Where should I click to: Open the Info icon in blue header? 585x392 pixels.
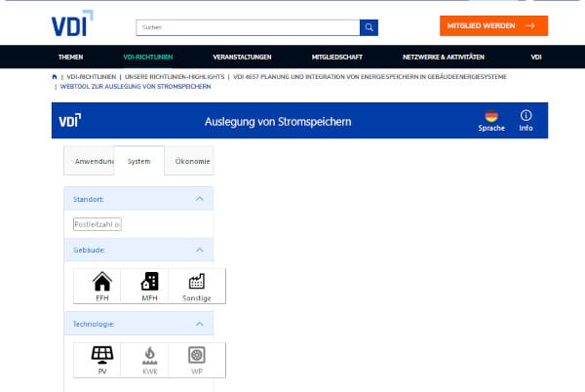click(x=526, y=120)
